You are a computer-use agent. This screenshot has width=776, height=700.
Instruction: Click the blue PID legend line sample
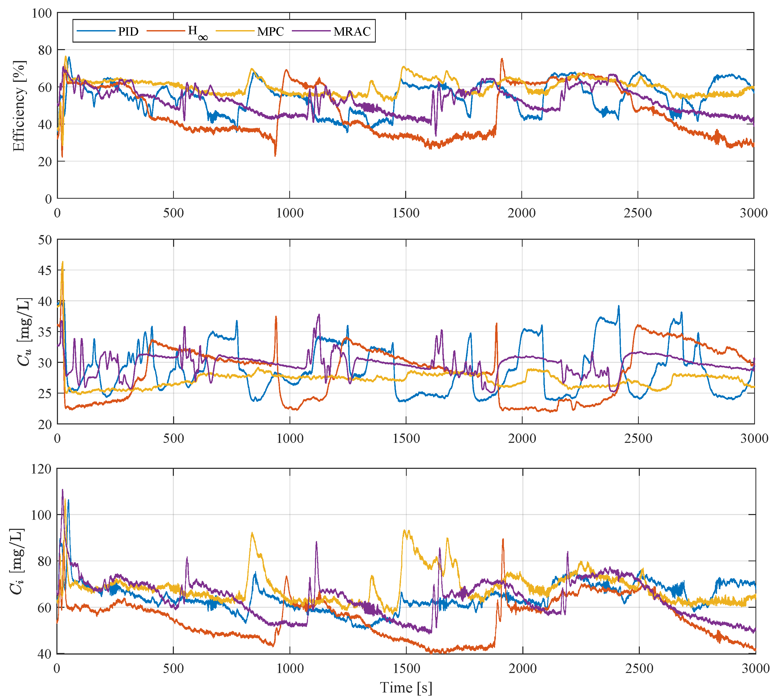click(x=96, y=31)
